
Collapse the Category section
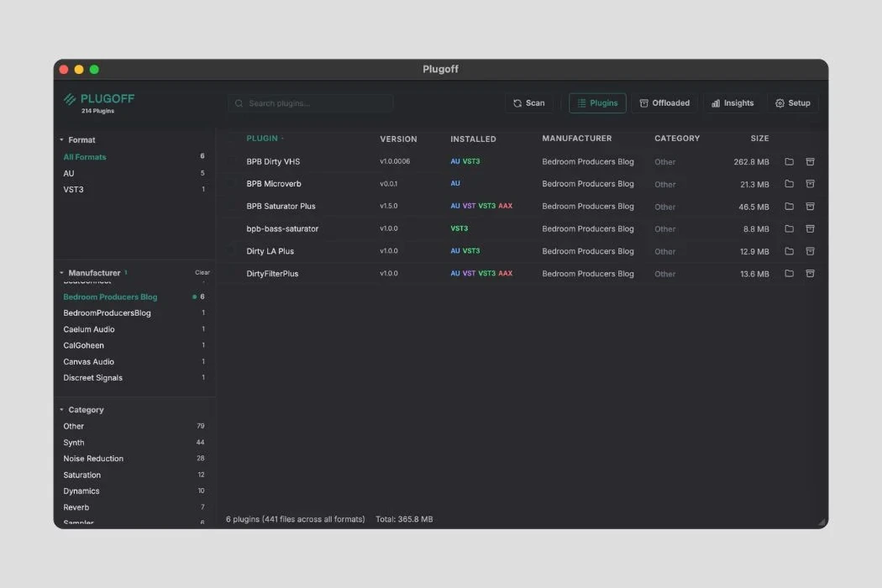pos(61,410)
